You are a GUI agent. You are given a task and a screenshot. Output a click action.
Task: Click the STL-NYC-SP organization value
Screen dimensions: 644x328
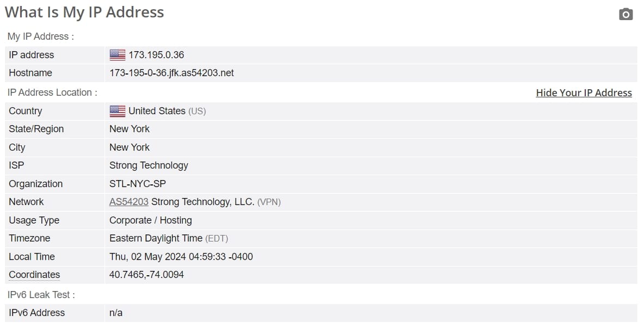[138, 184]
